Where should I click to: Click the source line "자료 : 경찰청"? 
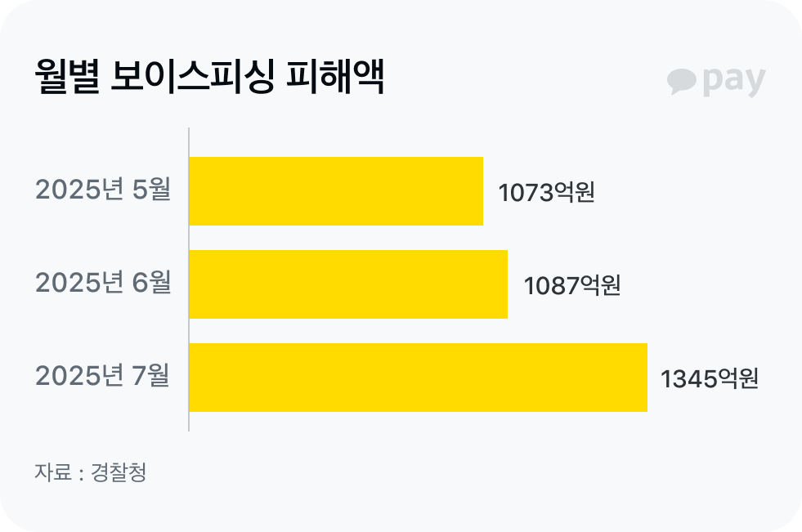tap(90, 472)
